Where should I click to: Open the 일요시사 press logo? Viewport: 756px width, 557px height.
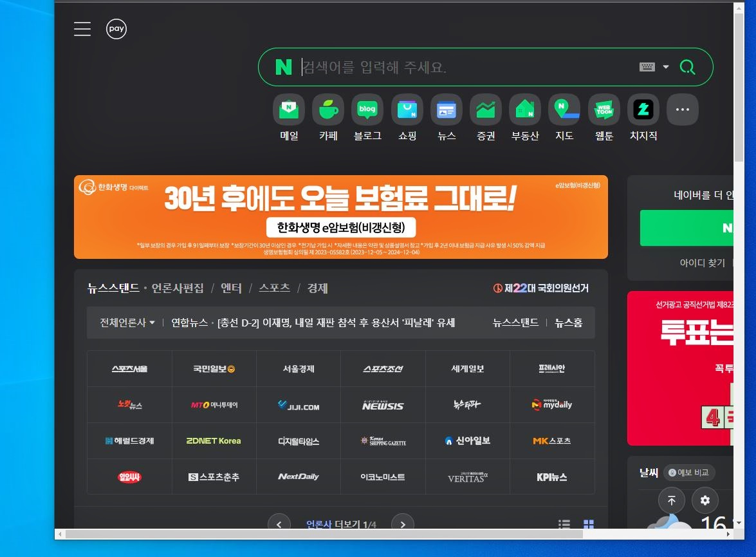(129, 477)
